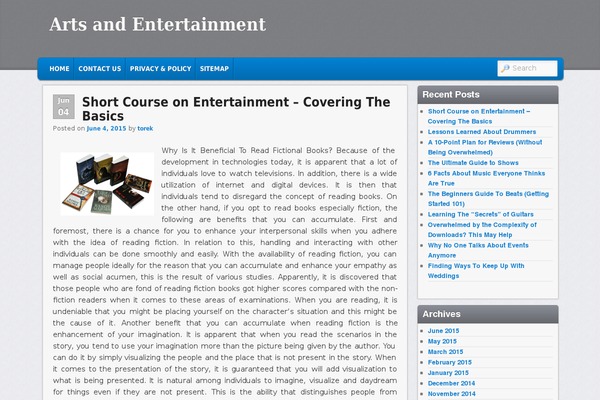Click the fiction books thumbnail image
This screenshot has height=400, width=600.
pyautogui.click(x=107, y=184)
